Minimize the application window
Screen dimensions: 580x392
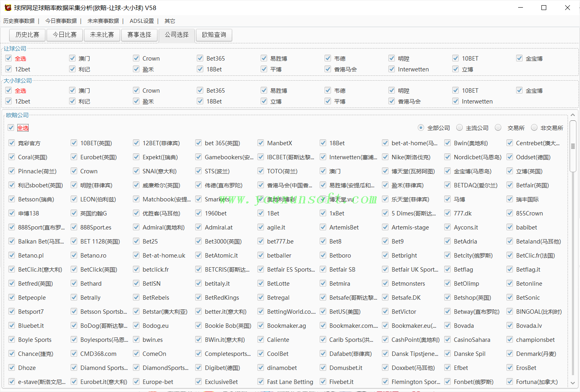[x=521, y=8]
